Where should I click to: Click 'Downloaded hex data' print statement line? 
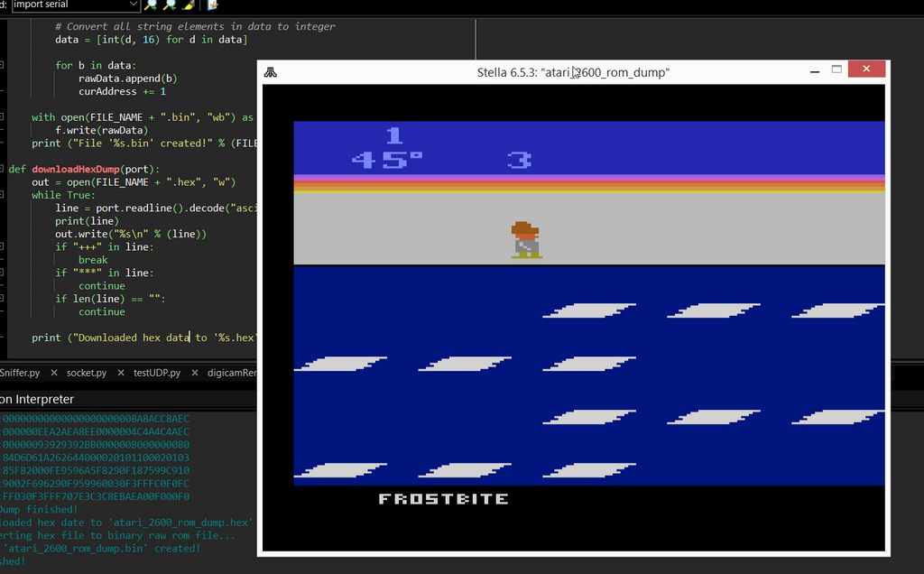pos(144,338)
